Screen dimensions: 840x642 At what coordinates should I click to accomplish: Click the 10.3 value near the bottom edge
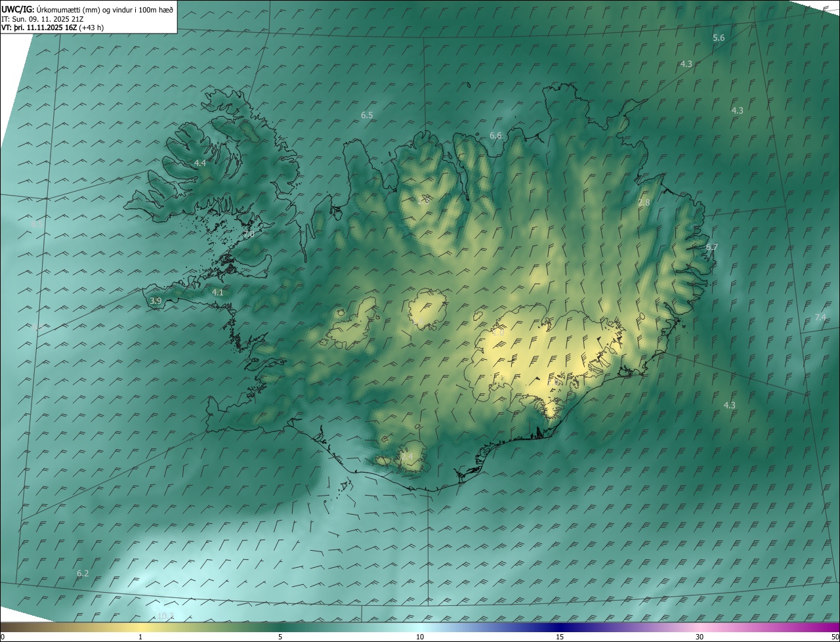[x=165, y=616]
